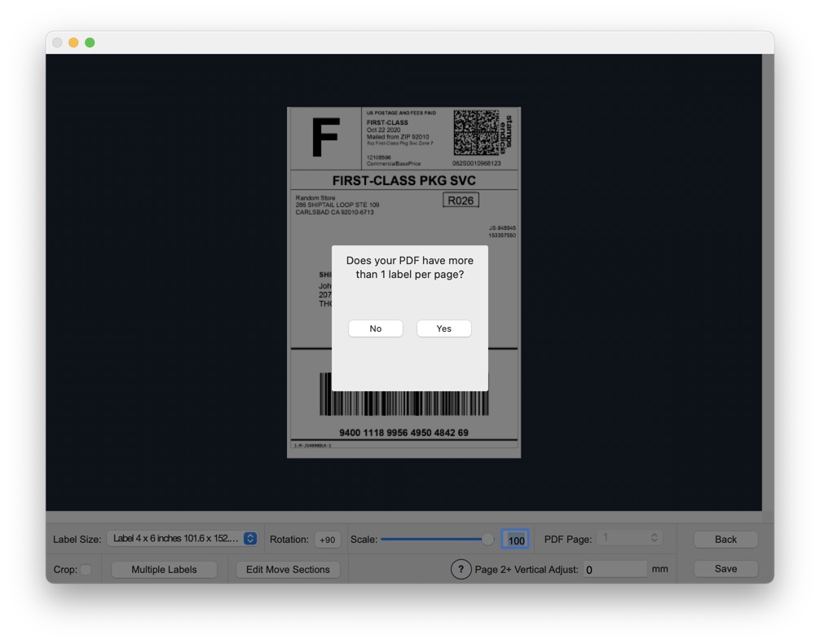
Task: Click the Scale slider handle
Action: (x=487, y=539)
